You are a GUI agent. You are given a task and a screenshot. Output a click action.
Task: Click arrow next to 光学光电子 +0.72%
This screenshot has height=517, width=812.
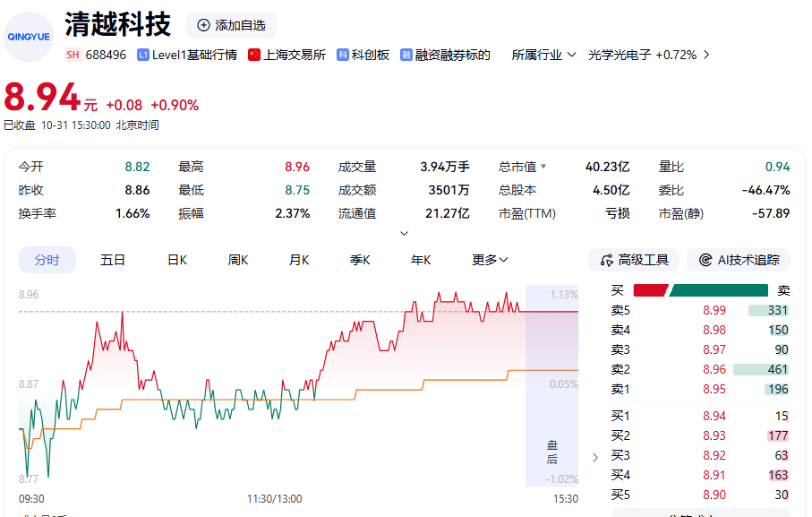pos(706,55)
